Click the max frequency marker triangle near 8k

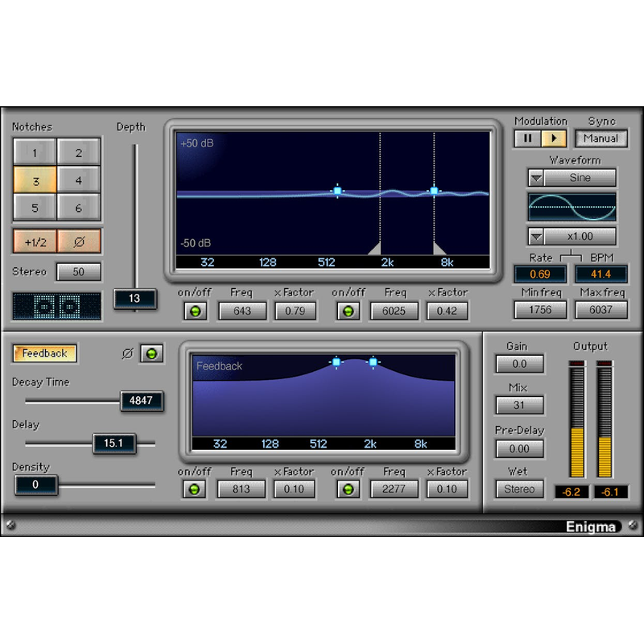[439, 249]
